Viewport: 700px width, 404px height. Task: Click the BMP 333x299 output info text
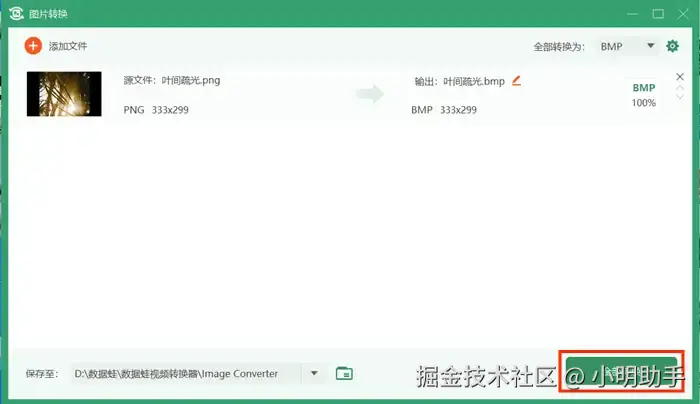pos(444,110)
